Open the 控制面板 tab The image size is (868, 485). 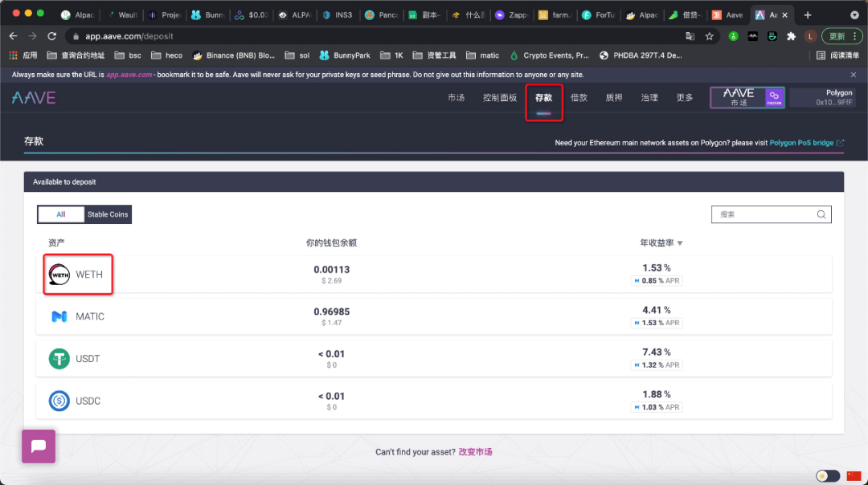499,97
